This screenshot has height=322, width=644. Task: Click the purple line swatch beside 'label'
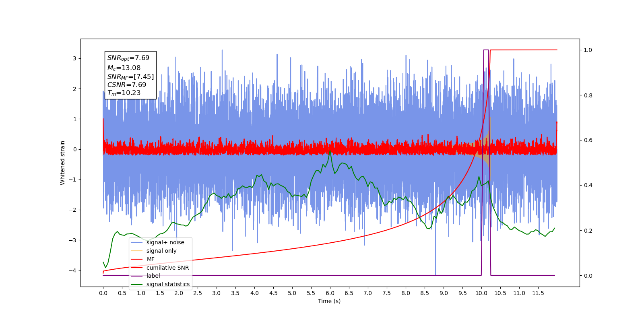pos(137,276)
